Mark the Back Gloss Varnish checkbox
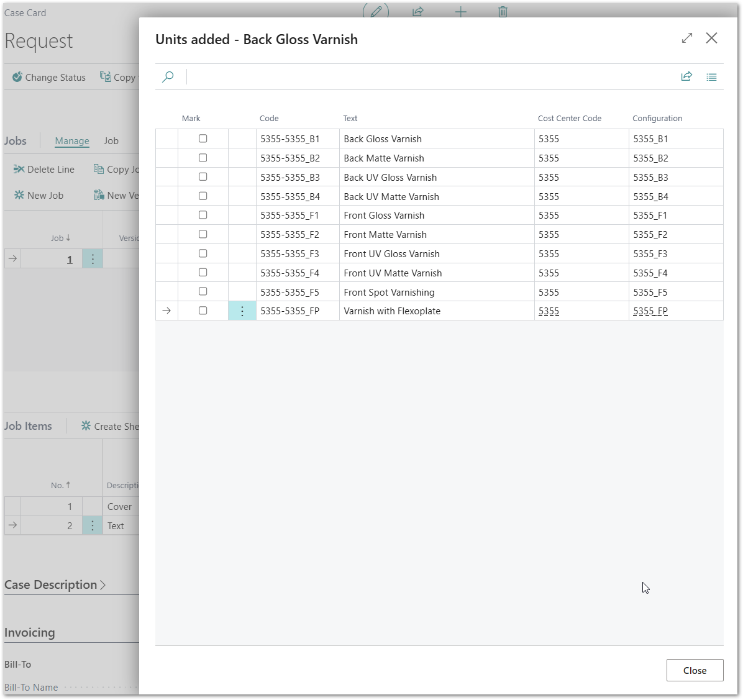 pyautogui.click(x=203, y=139)
